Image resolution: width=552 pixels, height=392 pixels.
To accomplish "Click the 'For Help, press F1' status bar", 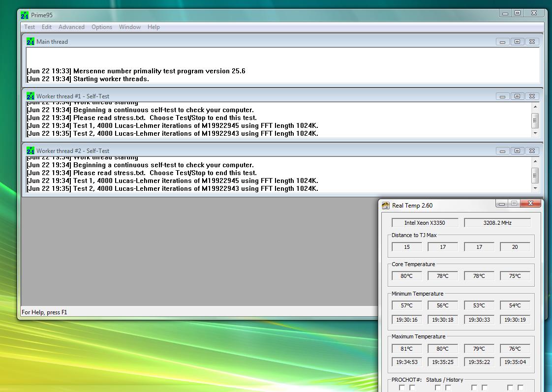I will click(44, 312).
